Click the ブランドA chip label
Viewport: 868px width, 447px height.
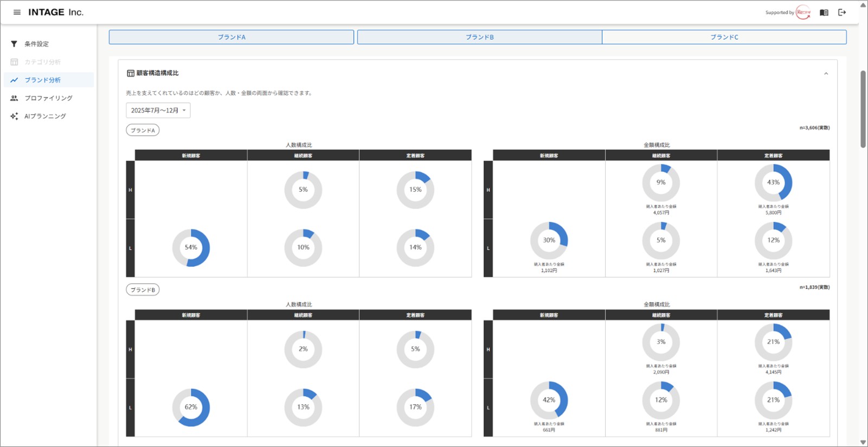[x=143, y=130]
